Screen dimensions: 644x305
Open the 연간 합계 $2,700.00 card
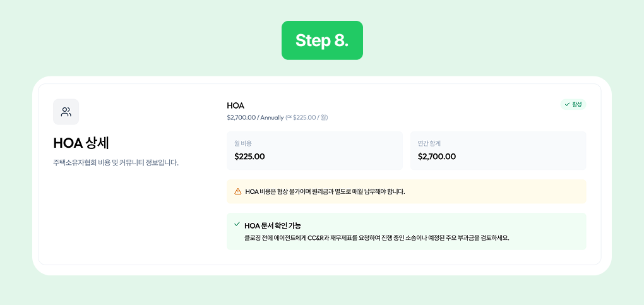click(498, 150)
